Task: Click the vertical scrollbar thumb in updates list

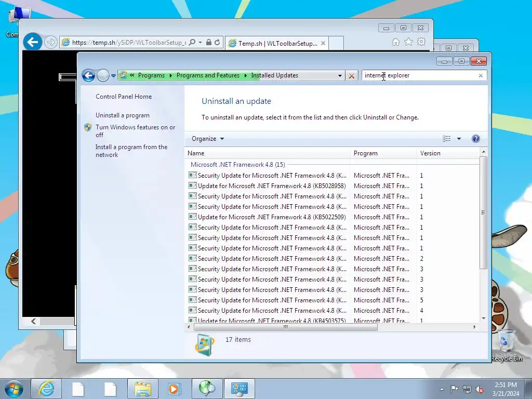Action: tap(484, 212)
